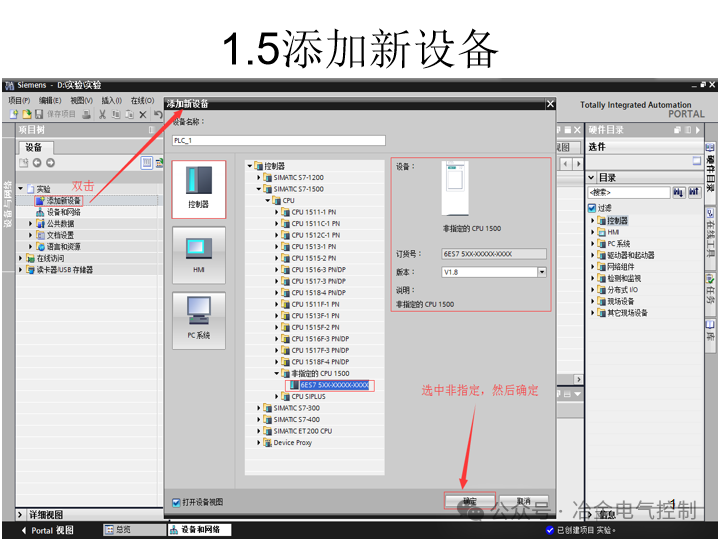
Task: Go to Portal 视图
Action: pyautogui.click(x=48, y=530)
